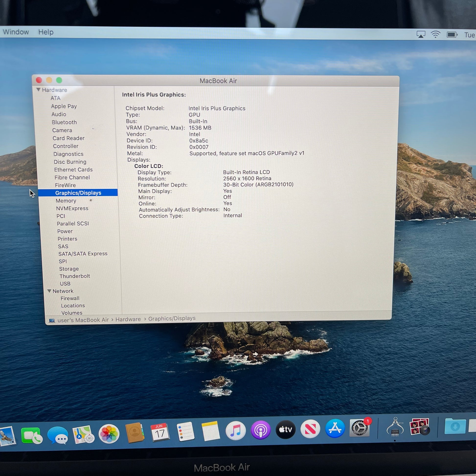Image resolution: width=476 pixels, height=476 pixels.
Task: Select the highlighted Graphics/Displays row
Action: (x=78, y=193)
